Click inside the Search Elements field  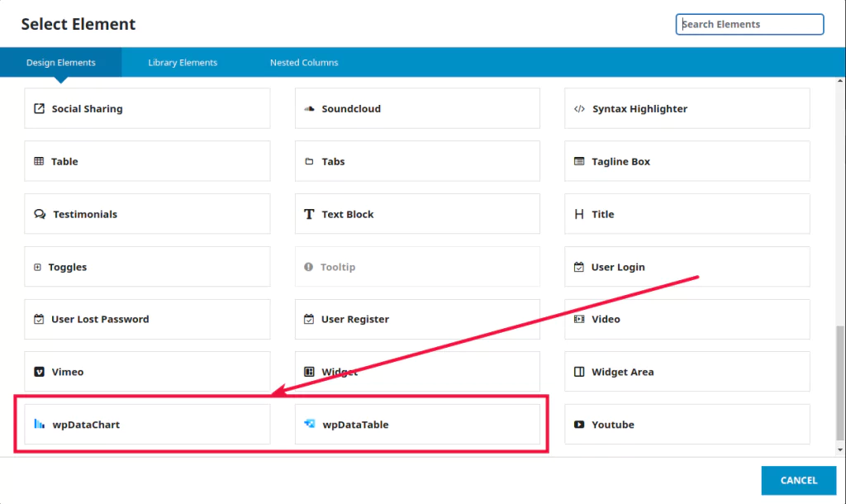tap(749, 24)
